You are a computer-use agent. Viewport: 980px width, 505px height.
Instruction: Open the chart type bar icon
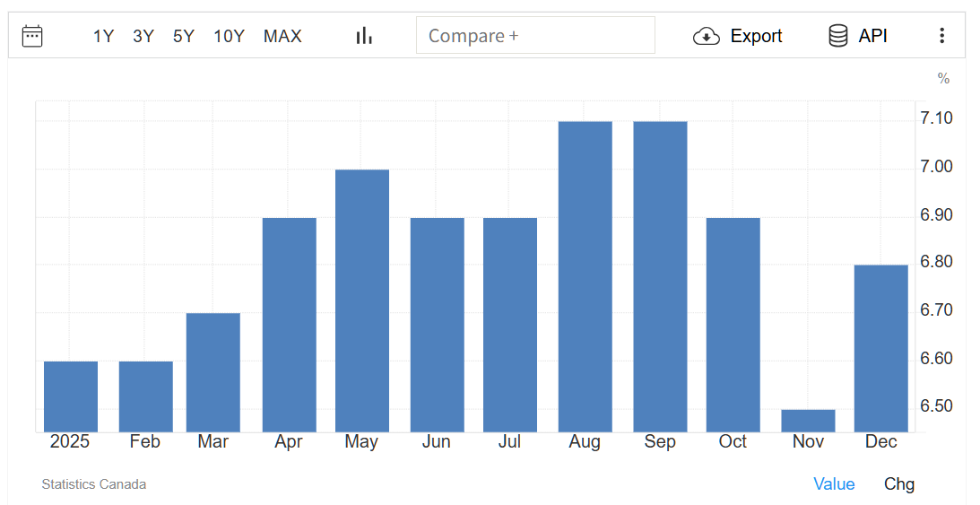(364, 36)
